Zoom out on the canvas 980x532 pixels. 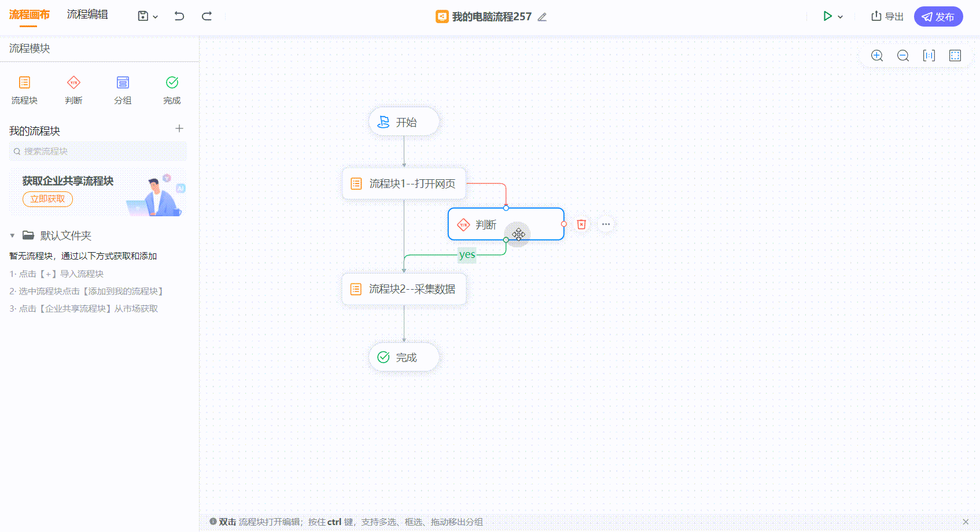coord(903,56)
